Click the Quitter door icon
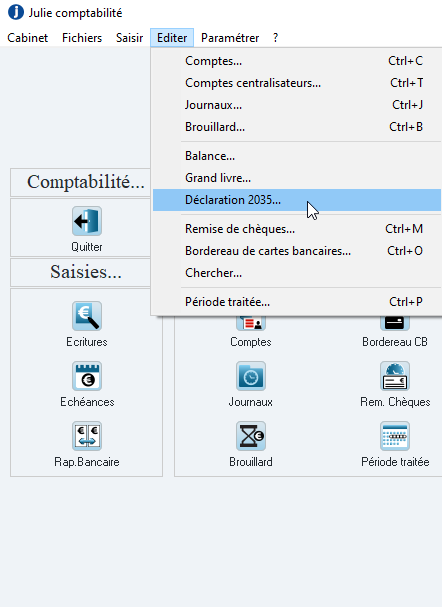This screenshot has height=607, width=442. tap(87, 221)
